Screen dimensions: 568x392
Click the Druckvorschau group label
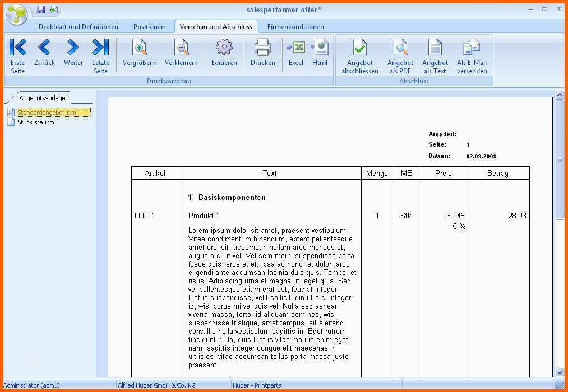pos(169,81)
